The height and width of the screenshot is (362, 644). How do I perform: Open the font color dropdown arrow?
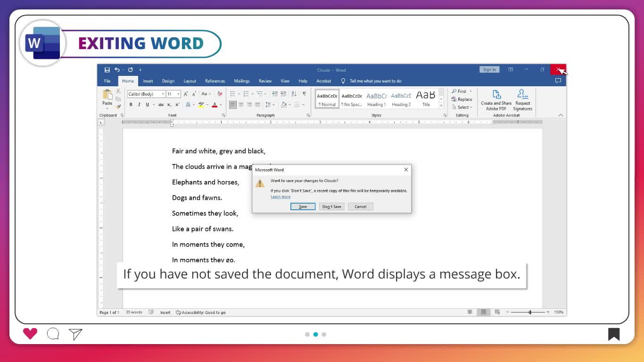(221, 105)
